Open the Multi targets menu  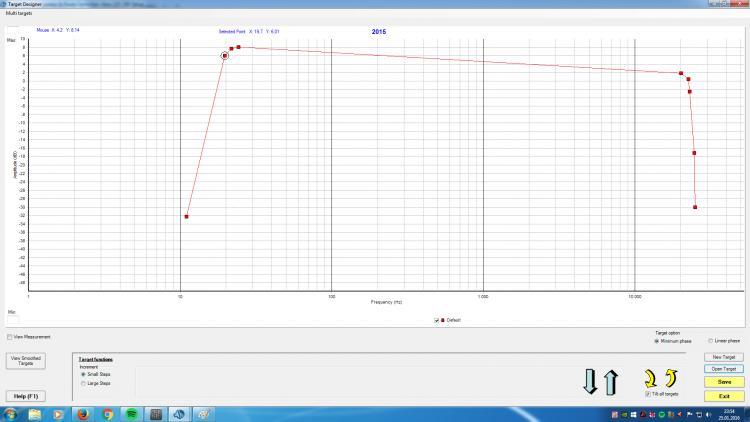19,13
